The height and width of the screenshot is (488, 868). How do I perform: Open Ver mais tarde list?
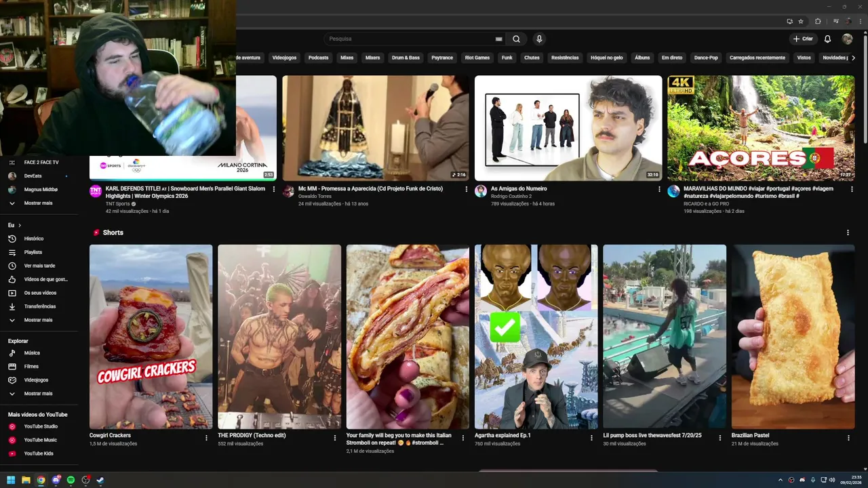point(39,266)
